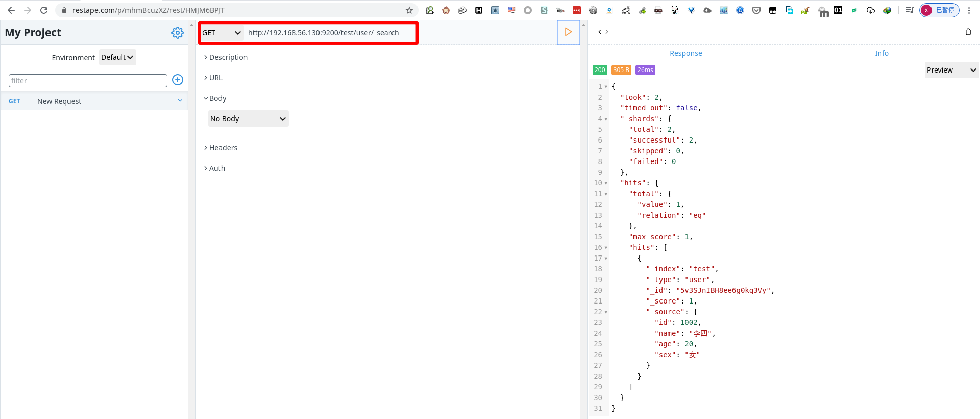This screenshot has width=980, height=419.
Task: Fold the hits object at line 10
Action: 606,183
